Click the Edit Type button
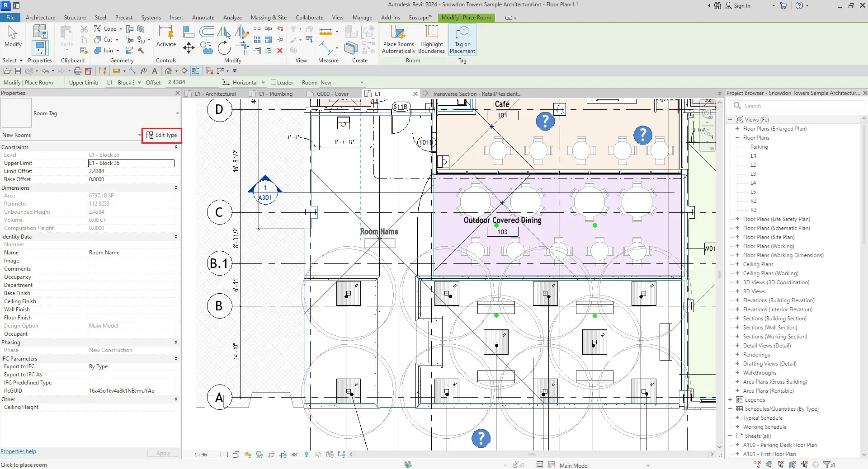 pos(162,135)
